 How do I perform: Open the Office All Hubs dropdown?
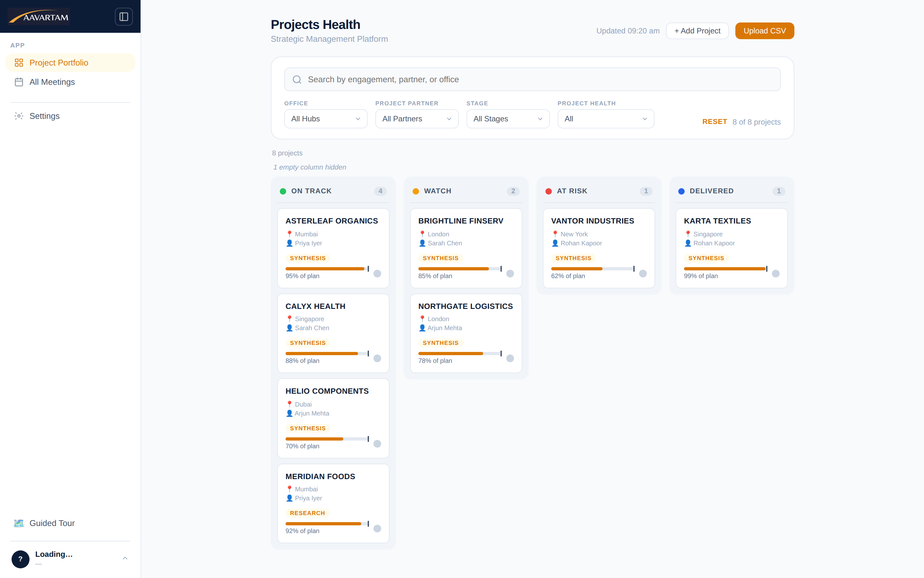pos(326,119)
